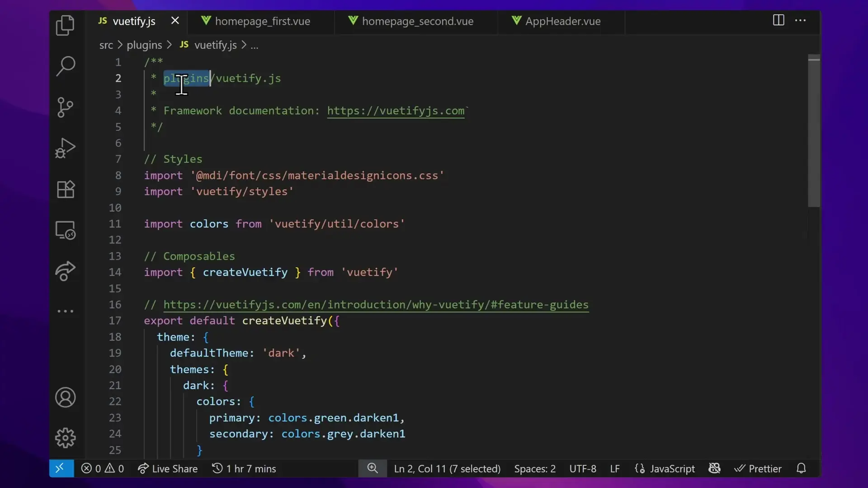
Task: Change encoding via UTF-8
Action: (583, 469)
